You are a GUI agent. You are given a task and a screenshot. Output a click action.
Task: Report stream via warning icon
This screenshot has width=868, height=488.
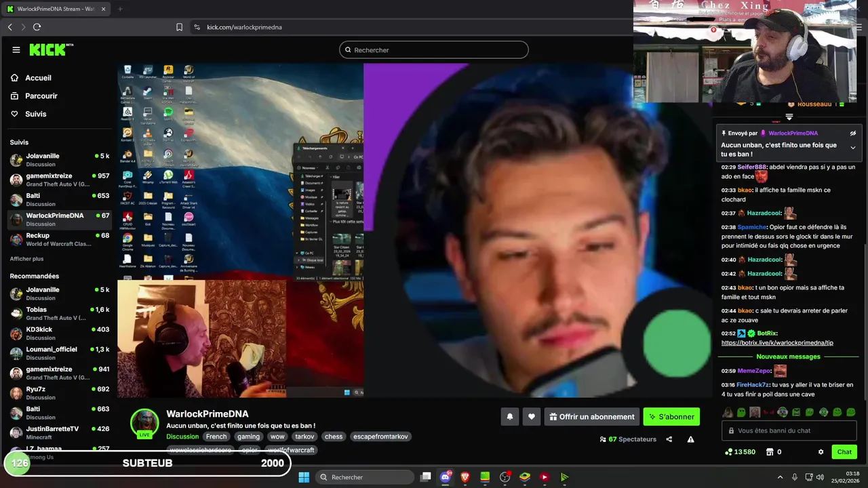pyautogui.click(x=690, y=439)
